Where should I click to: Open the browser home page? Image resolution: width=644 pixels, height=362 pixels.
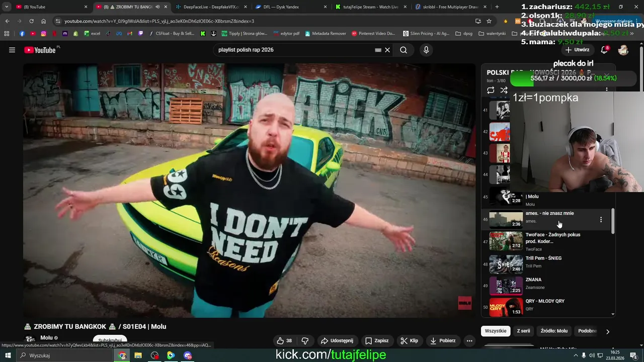pyautogui.click(x=43, y=21)
